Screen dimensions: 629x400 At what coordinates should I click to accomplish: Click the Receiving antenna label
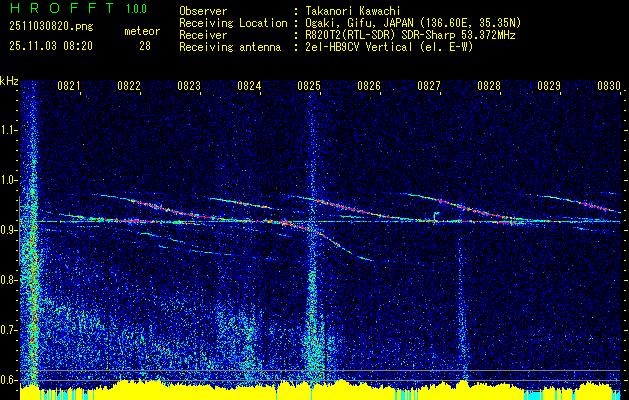(230, 47)
